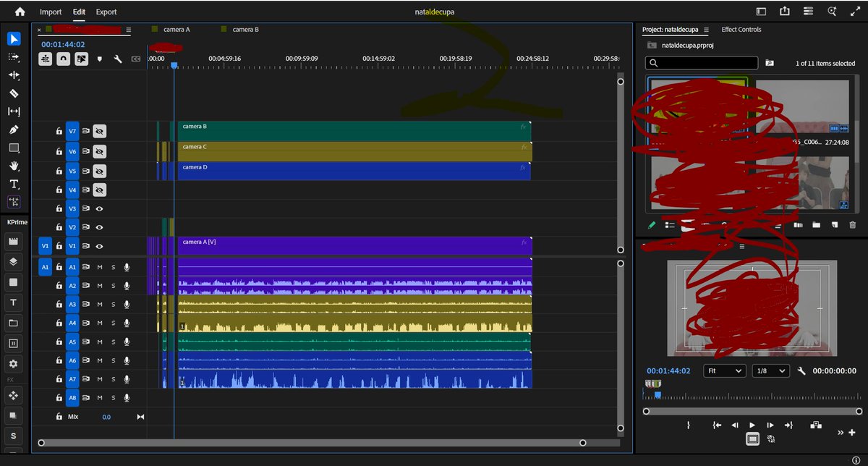
Task: Toggle Linked Selection button
Action: 82,59
